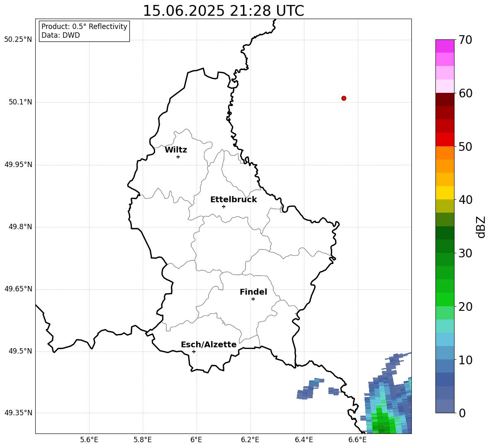This screenshot has width=491, height=448.
Task: Click the slate blue bottom colorbar segment
Action: pyautogui.click(x=445, y=406)
